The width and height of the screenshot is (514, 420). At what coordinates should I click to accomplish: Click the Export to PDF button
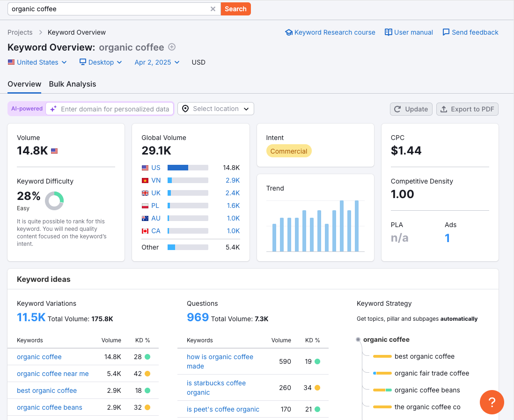467,109
